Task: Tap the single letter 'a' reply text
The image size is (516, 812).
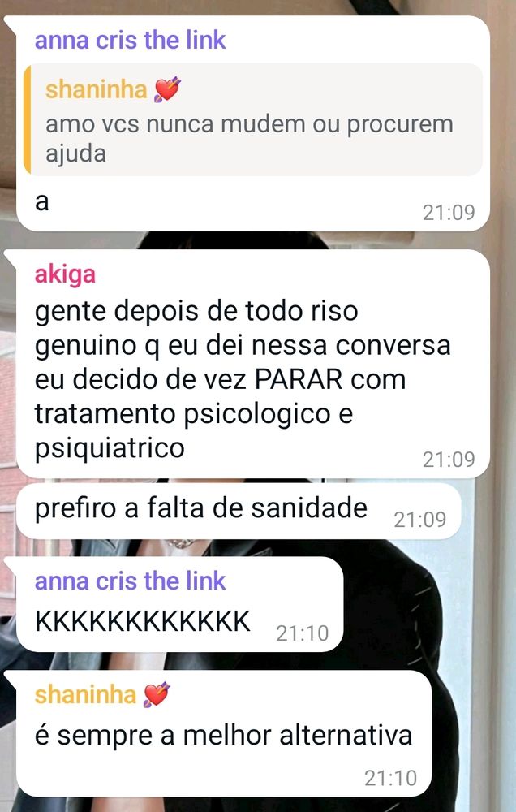Action: click(x=42, y=202)
